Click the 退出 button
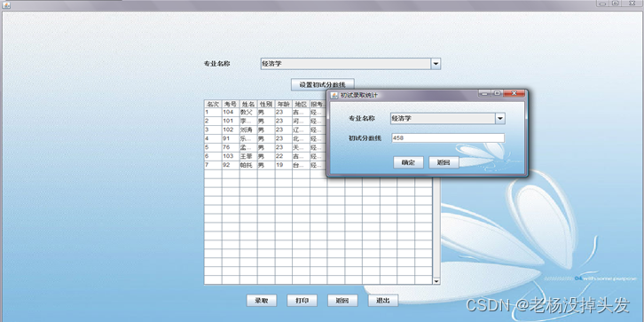 pos(383,300)
